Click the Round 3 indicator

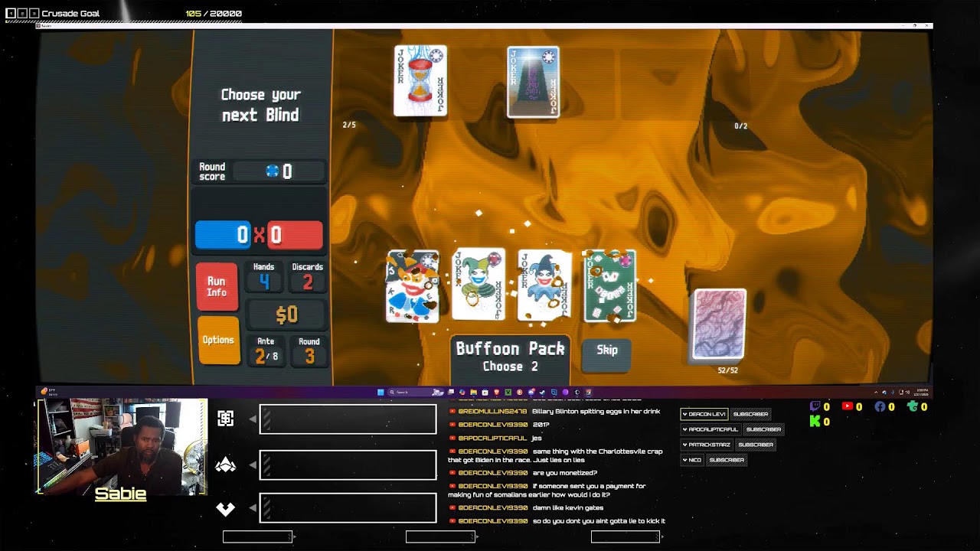coord(309,351)
